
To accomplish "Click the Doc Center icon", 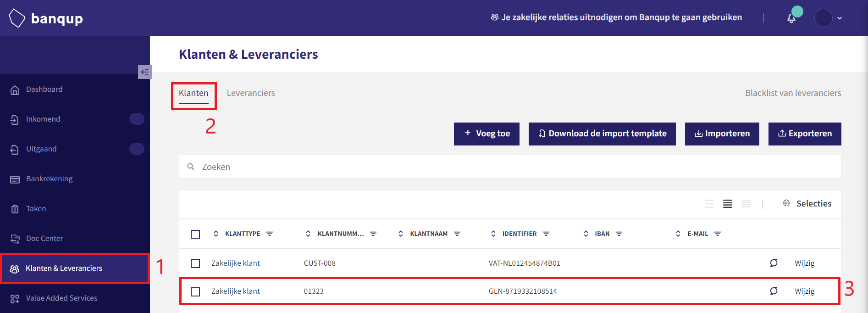I will (x=15, y=239).
